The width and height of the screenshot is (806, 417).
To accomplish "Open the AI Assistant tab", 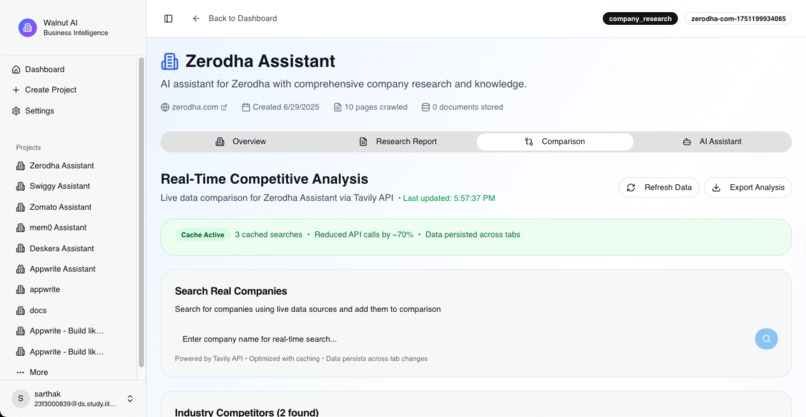I will [712, 141].
